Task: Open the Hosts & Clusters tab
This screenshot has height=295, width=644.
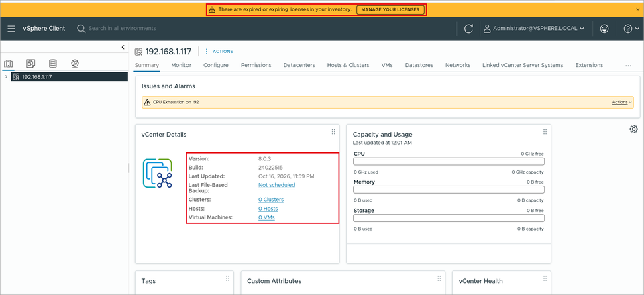Action: (348, 65)
